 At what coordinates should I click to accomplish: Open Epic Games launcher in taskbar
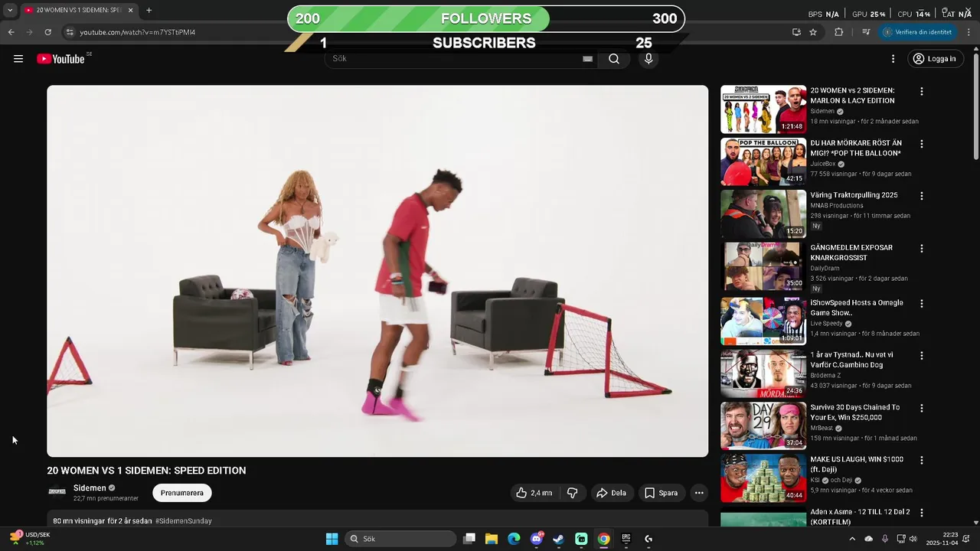[626, 539]
